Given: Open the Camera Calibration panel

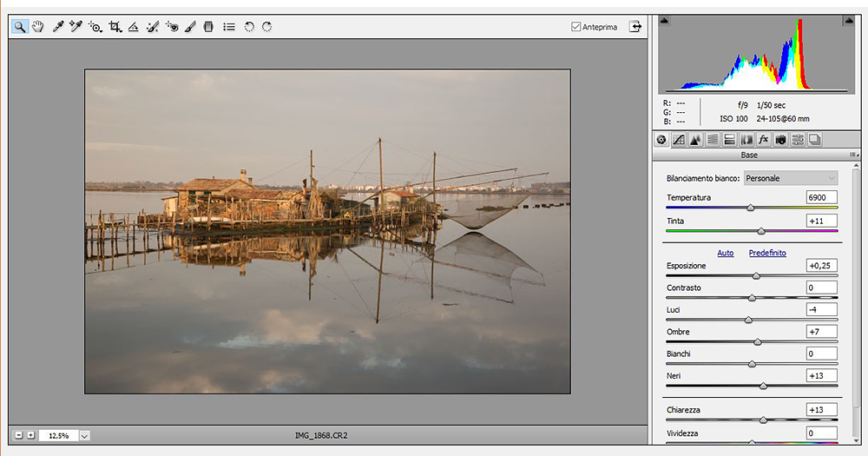Looking at the screenshot, I should click(x=780, y=140).
